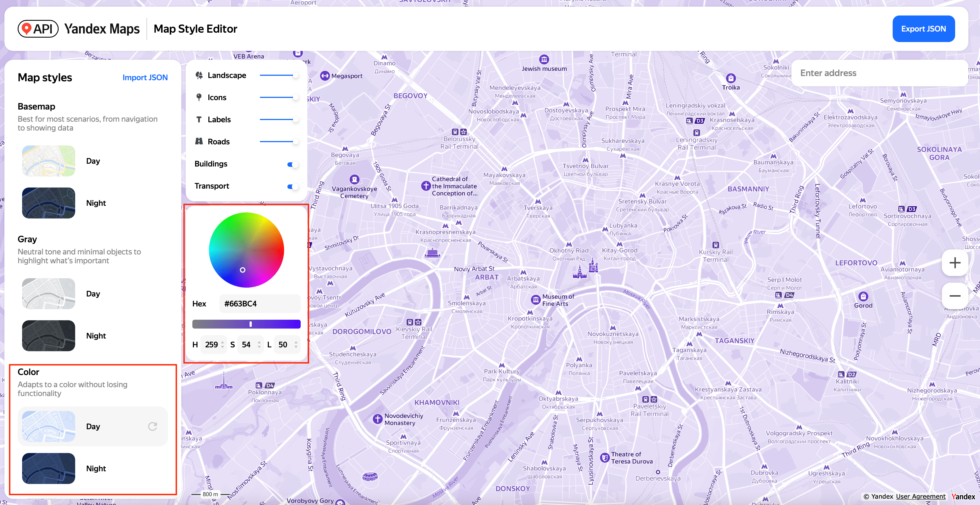Select the Gray Day style
Image resolution: width=980 pixels, height=505 pixels.
(x=49, y=293)
